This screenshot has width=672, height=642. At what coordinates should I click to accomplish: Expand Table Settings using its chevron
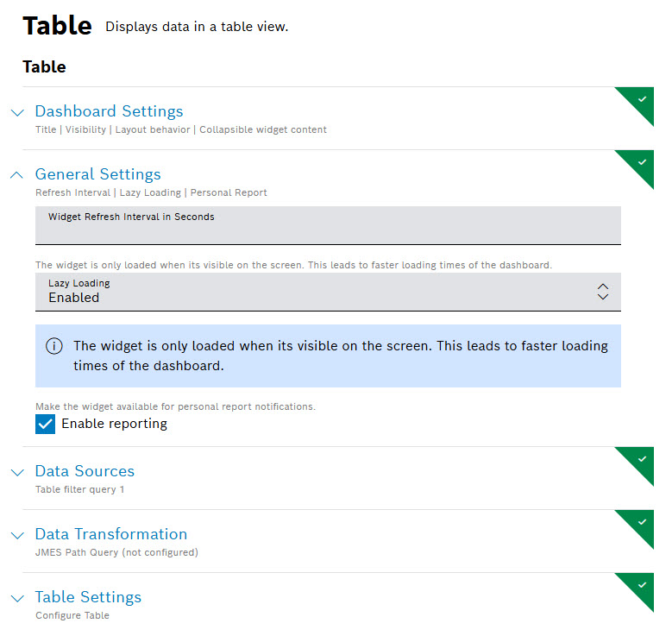pos(17,598)
